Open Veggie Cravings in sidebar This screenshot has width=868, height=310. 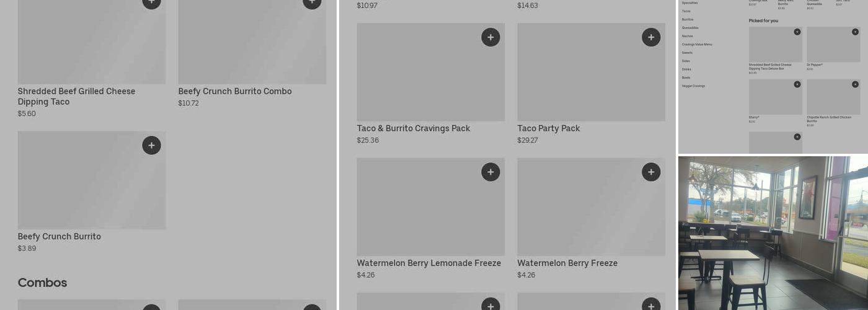click(693, 86)
